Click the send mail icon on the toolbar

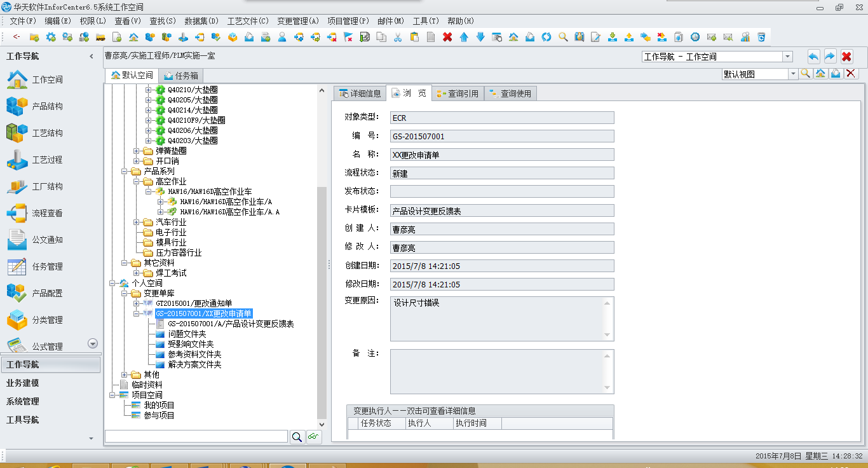pos(712,38)
